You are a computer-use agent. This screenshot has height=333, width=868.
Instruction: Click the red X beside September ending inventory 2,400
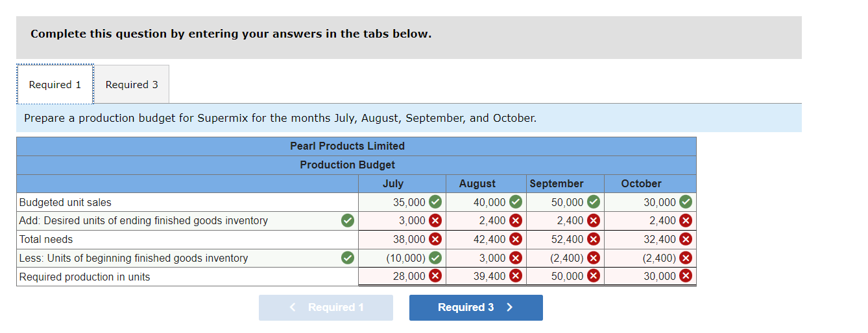[x=594, y=220]
